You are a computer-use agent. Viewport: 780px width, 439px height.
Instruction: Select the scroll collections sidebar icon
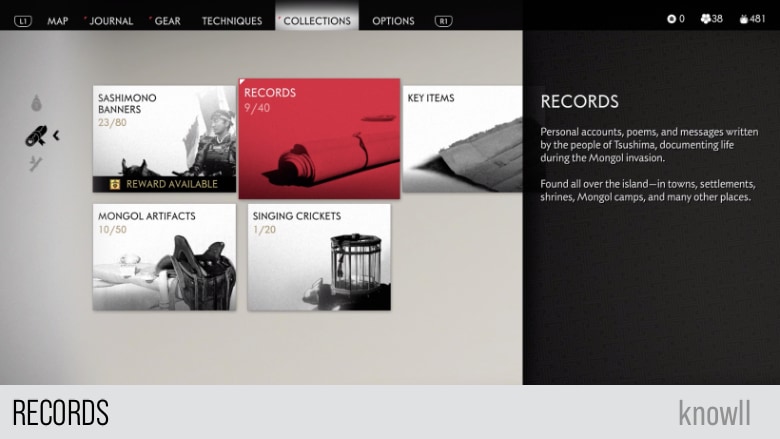click(x=36, y=136)
